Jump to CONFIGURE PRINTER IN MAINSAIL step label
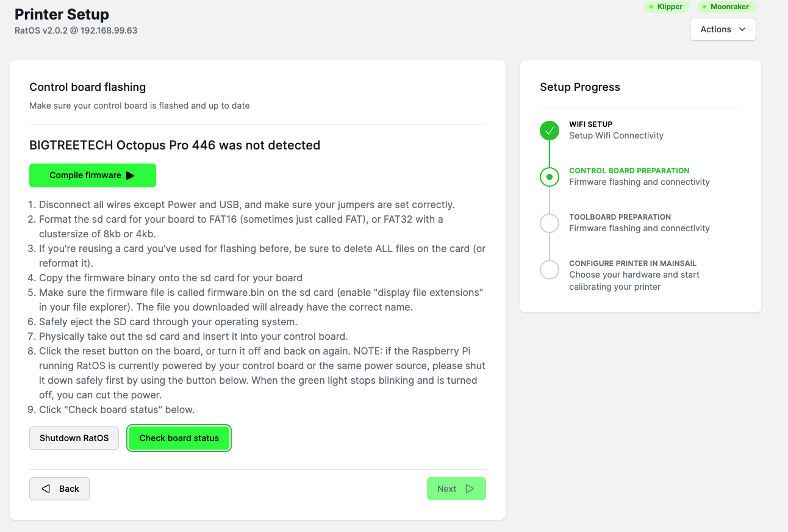Viewport: 788px width, 532px height. click(632, 264)
